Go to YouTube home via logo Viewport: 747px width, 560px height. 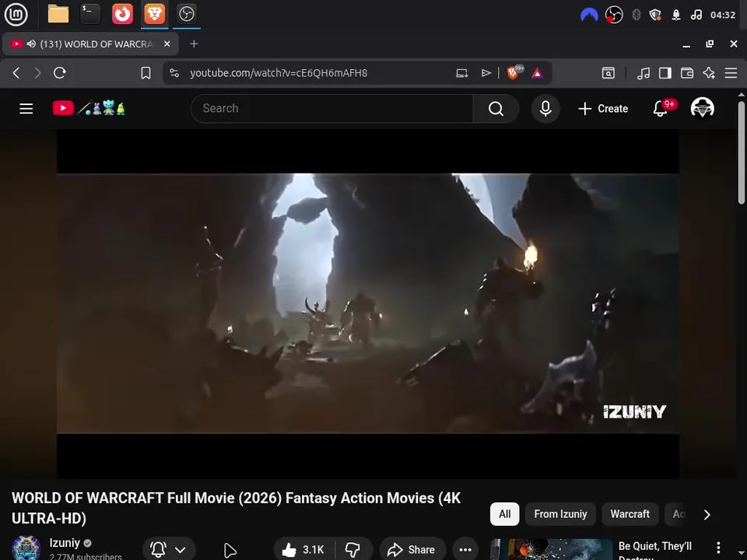click(x=89, y=108)
